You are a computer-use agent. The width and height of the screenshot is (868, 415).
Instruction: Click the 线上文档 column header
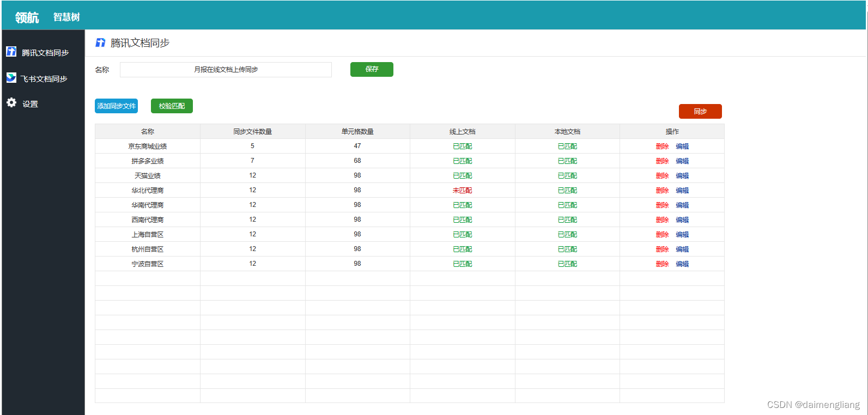462,132
